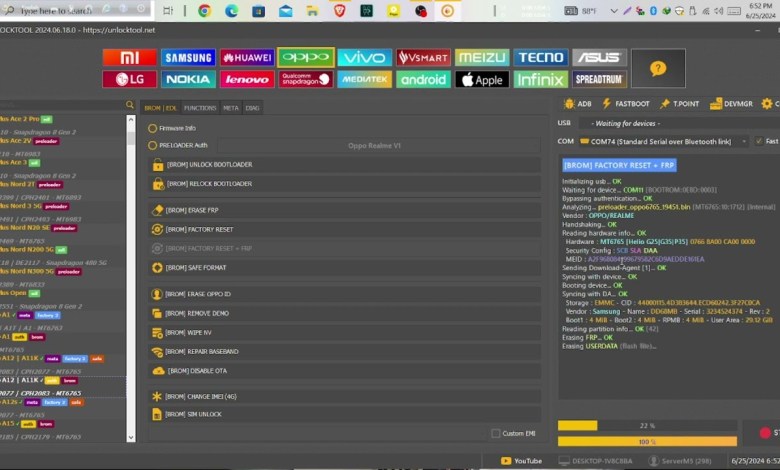Select the Vivo brand logo
Image resolution: width=780 pixels, height=470 pixels.
click(x=365, y=58)
